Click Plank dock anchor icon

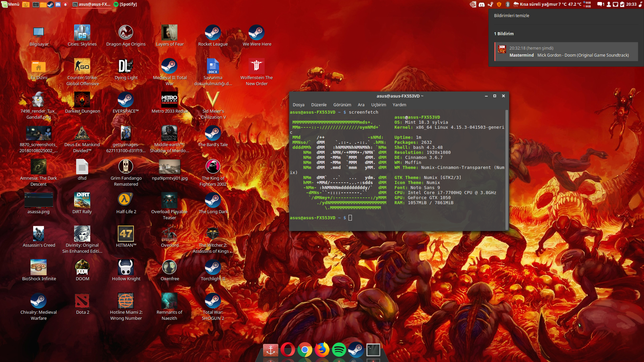(x=271, y=350)
